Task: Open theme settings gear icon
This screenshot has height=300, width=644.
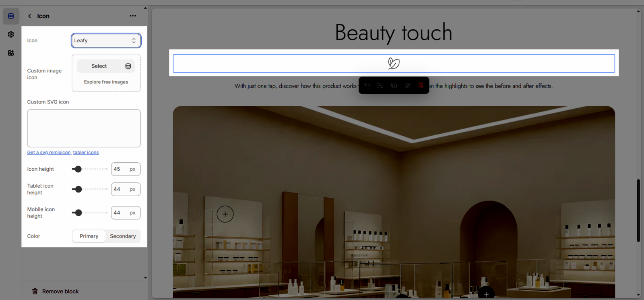Action: pos(11,35)
